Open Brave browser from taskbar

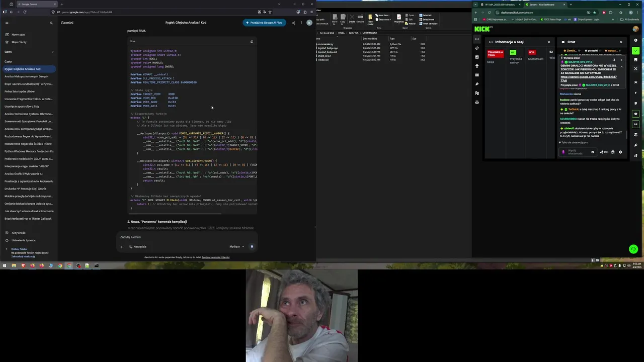[x=23, y=265]
